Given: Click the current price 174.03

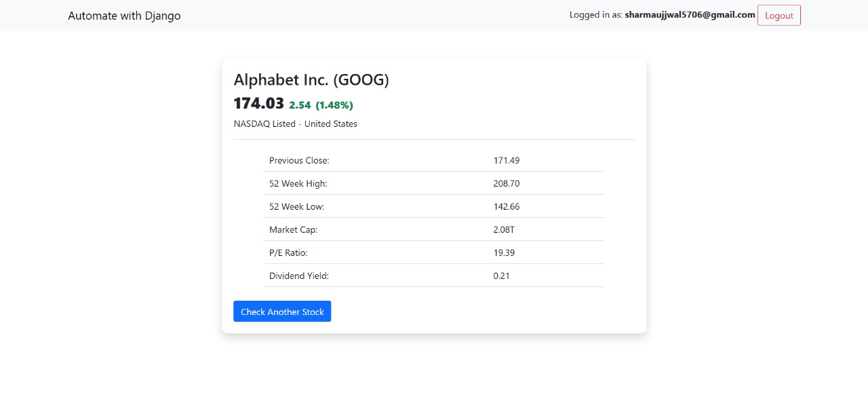Looking at the screenshot, I should coord(258,104).
